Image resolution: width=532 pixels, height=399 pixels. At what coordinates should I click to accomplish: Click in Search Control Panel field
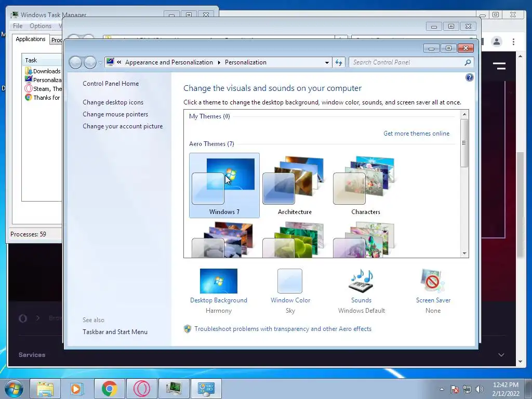[407, 62]
